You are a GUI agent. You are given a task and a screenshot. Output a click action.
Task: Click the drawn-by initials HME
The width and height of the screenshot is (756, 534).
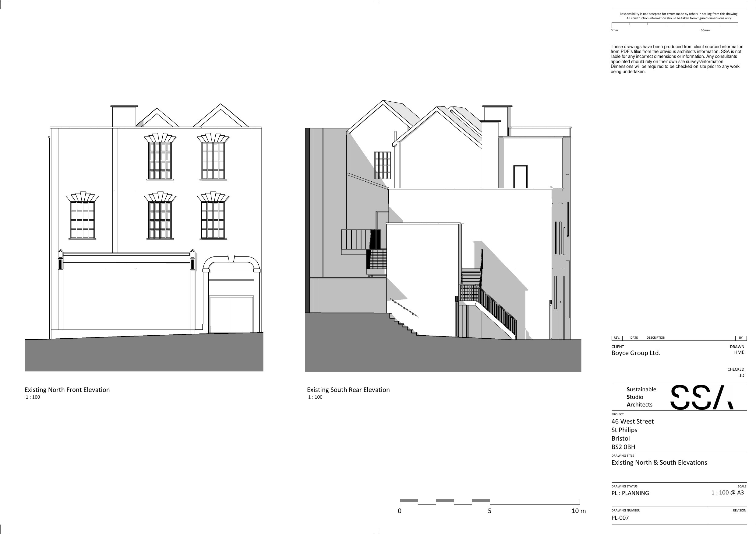(739, 352)
